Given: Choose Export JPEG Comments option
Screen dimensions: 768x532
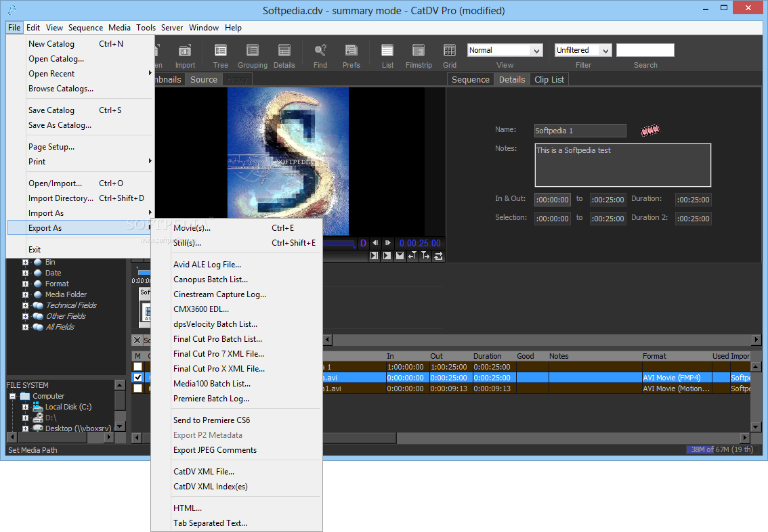Looking at the screenshot, I should [236, 450].
